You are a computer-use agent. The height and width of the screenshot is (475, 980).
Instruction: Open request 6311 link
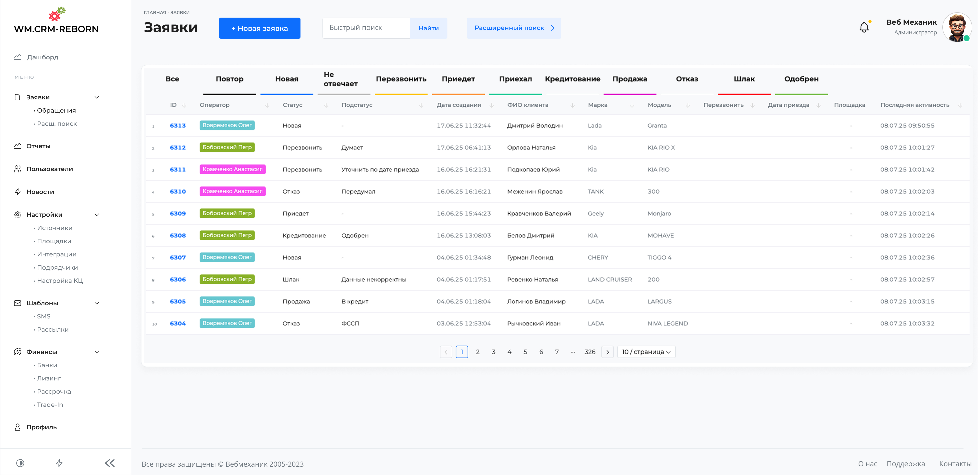point(178,170)
